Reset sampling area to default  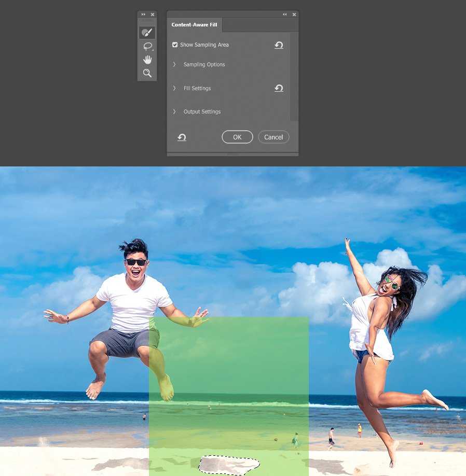point(279,45)
